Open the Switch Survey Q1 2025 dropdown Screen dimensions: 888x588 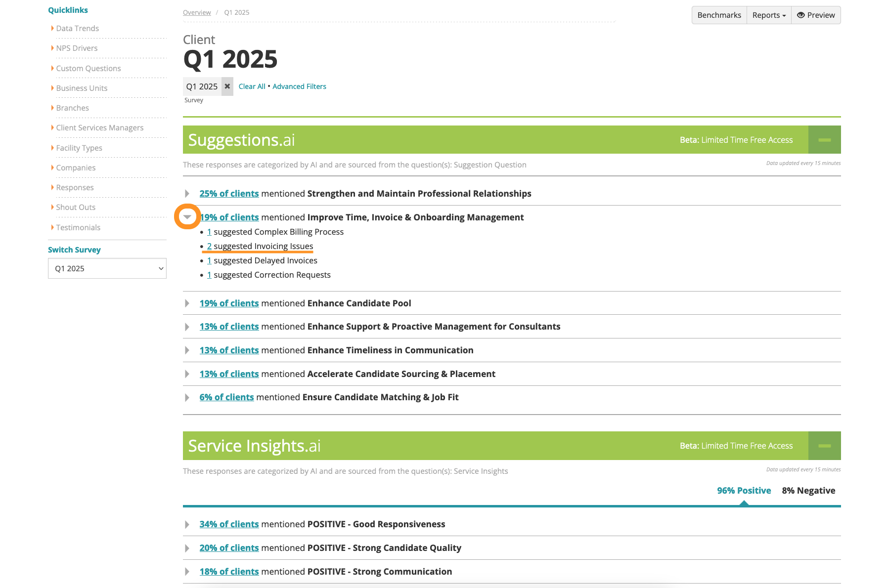click(107, 268)
